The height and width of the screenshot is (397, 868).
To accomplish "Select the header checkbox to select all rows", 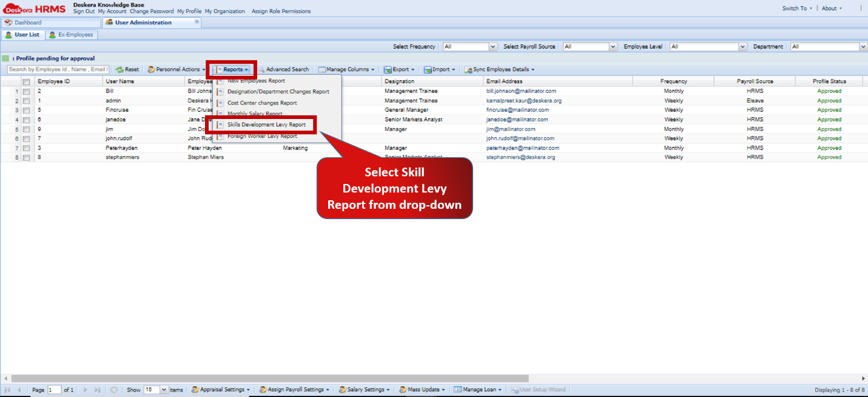I will coord(25,81).
